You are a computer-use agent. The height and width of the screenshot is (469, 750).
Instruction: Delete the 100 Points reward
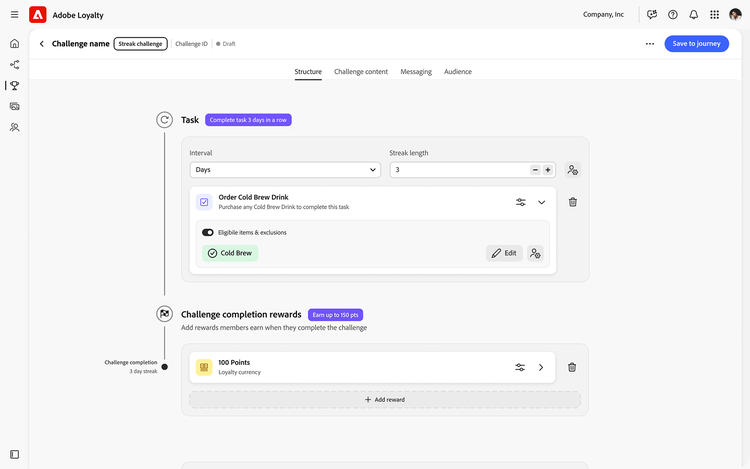(572, 367)
